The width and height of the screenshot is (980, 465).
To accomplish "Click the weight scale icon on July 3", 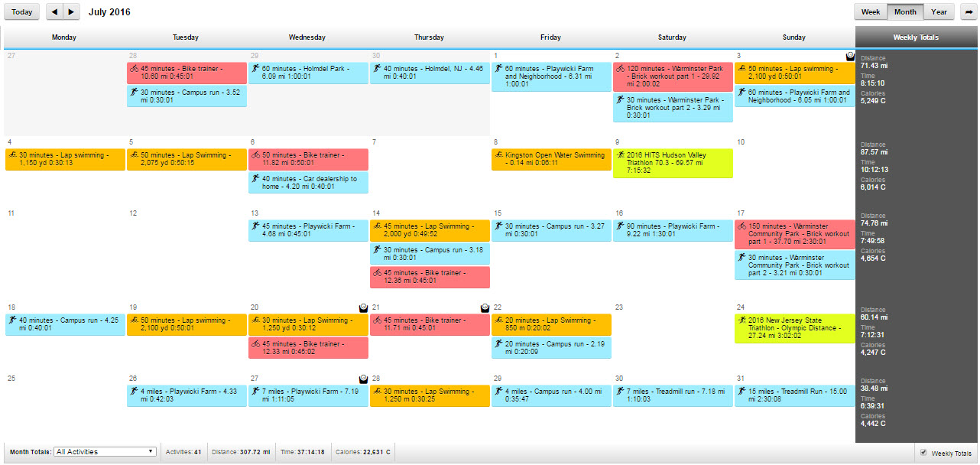I will click(x=850, y=56).
